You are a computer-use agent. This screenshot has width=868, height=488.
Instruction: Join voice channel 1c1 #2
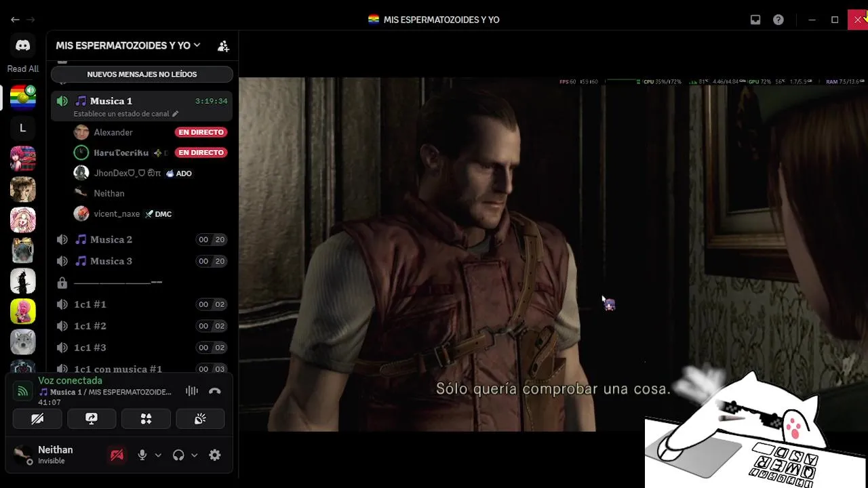[142, 326]
